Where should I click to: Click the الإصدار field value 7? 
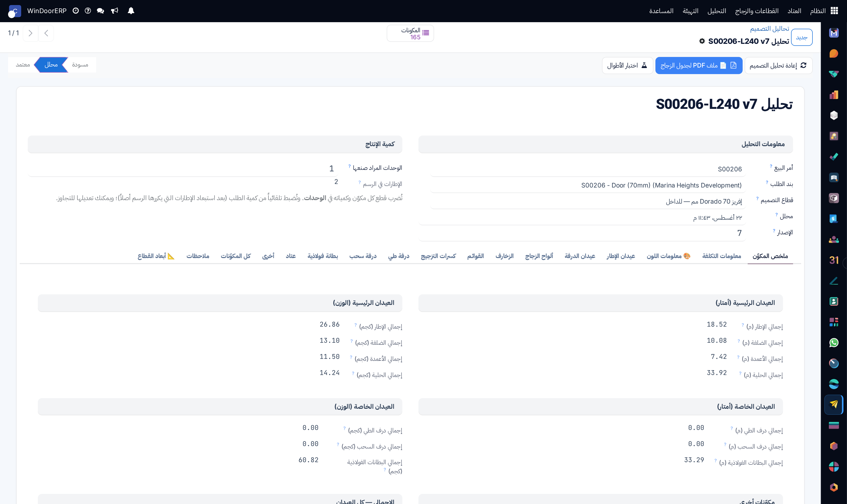[582, 233]
